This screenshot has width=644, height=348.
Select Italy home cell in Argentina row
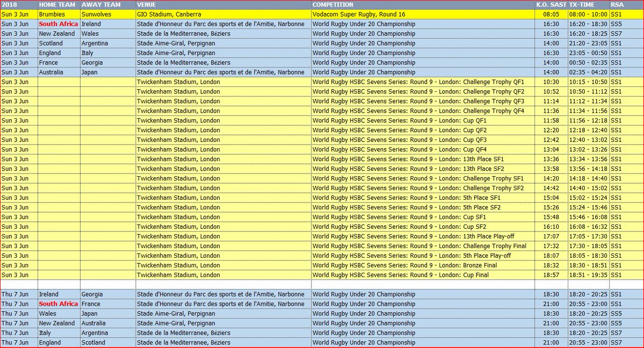[58, 334]
